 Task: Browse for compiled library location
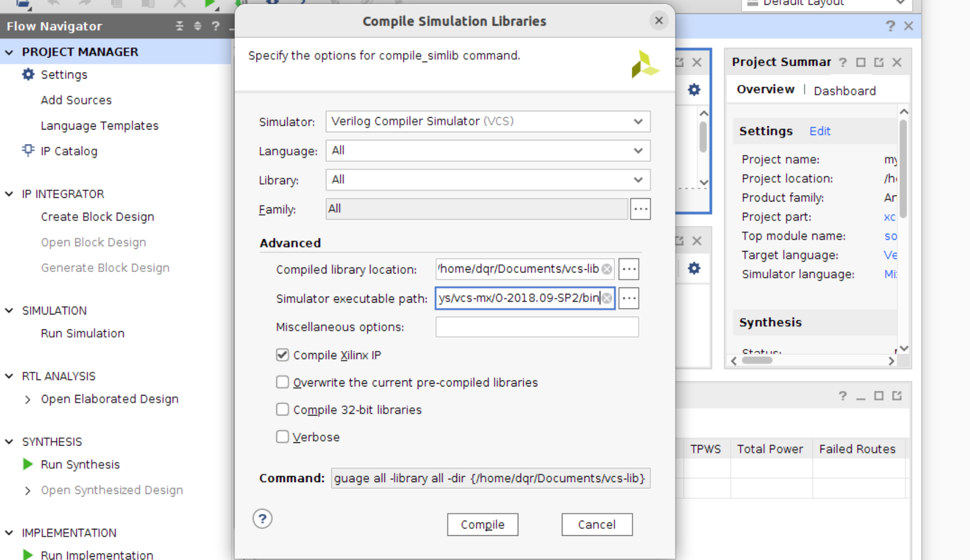pos(629,269)
